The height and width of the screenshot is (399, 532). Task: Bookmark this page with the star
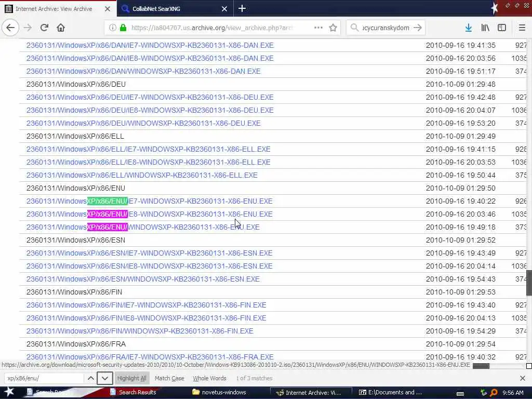(333, 28)
